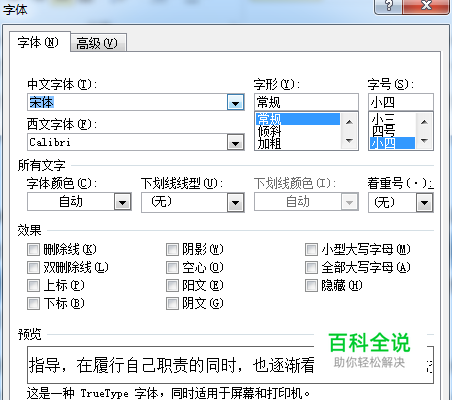The width and height of the screenshot is (452, 400).
Task: Switch to the 高级 tab
Action: (x=98, y=43)
